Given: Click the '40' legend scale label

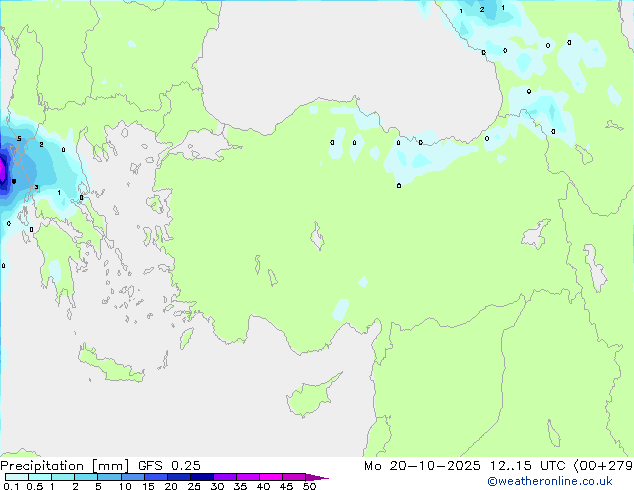Looking at the screenshot, I should 263,486.
